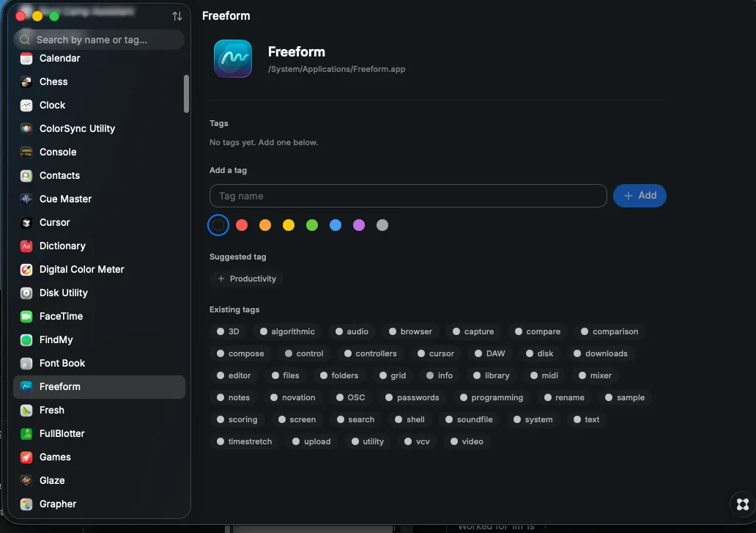Image resolution: width=756 pixels, height=533 pixels.
Task: Choose the red tag color swatch
Action: [242, 225]
